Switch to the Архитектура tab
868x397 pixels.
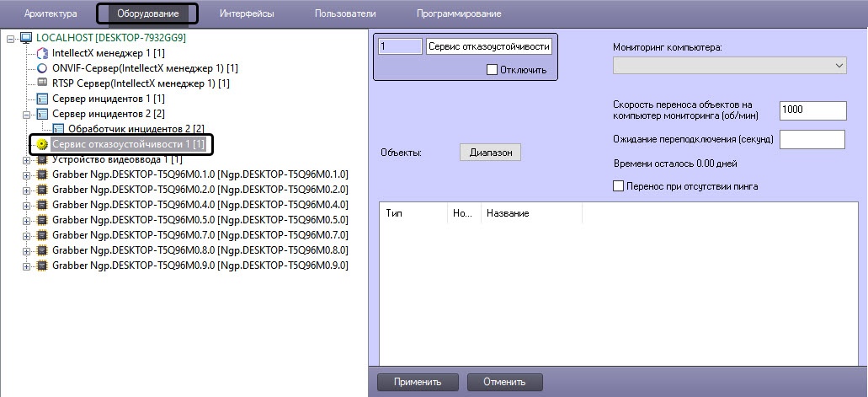point(51,13)
